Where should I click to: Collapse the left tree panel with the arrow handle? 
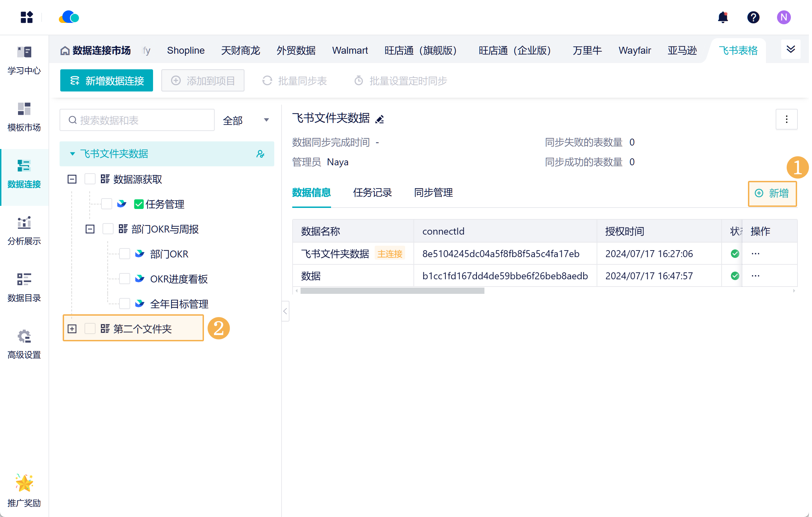click(x=285, y=311)
